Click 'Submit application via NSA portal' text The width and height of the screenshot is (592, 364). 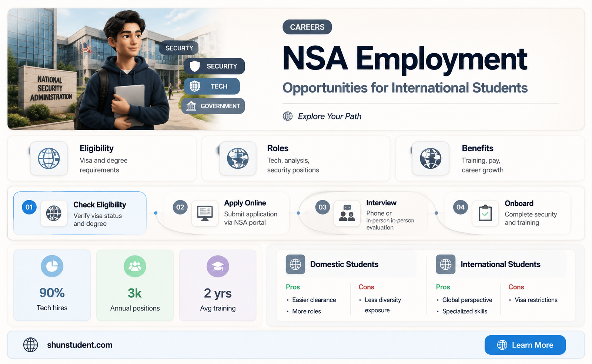(251, 218)
